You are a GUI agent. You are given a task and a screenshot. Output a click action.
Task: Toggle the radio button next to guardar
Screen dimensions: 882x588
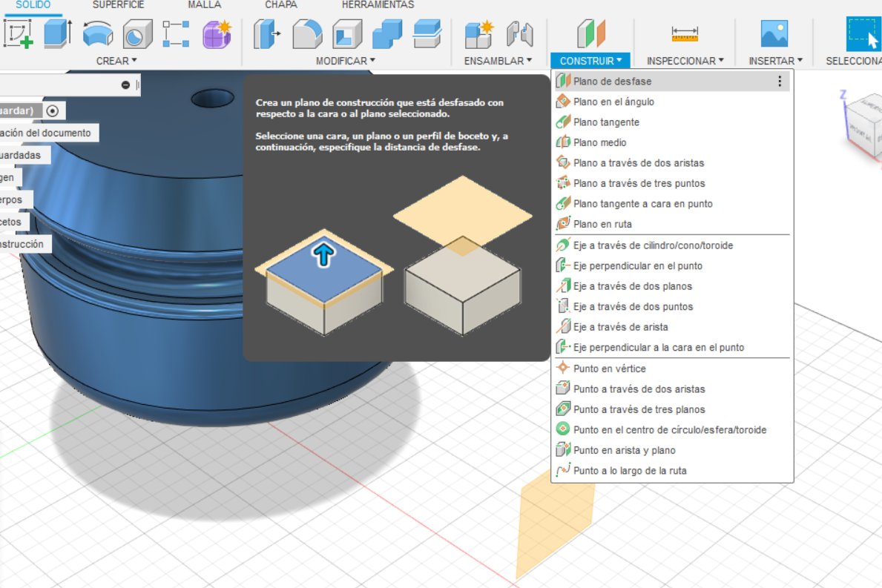[x=53, y=110]
